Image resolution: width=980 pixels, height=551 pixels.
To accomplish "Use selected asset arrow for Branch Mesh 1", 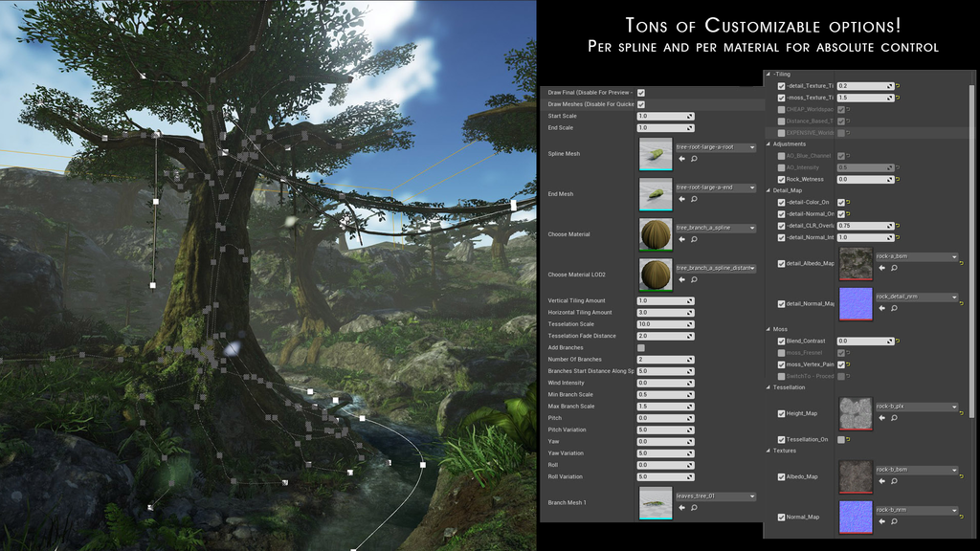I will [681, 508].
